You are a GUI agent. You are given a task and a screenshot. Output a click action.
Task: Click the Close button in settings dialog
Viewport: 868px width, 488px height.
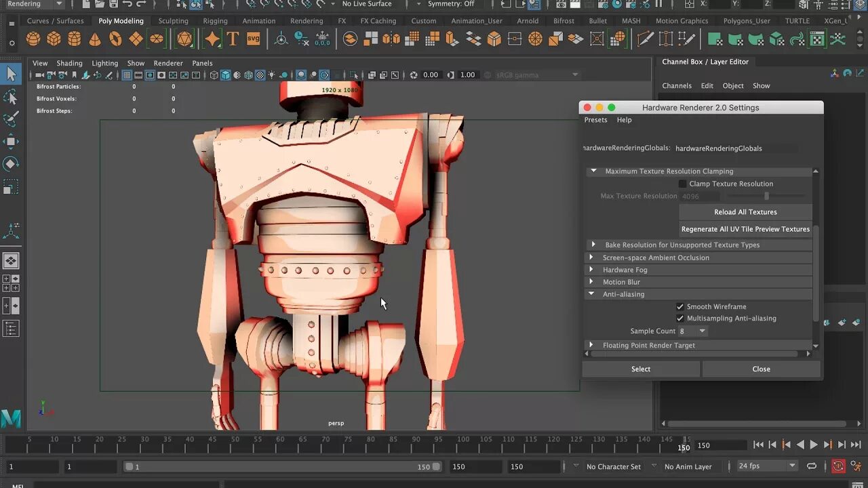[762, 369]
